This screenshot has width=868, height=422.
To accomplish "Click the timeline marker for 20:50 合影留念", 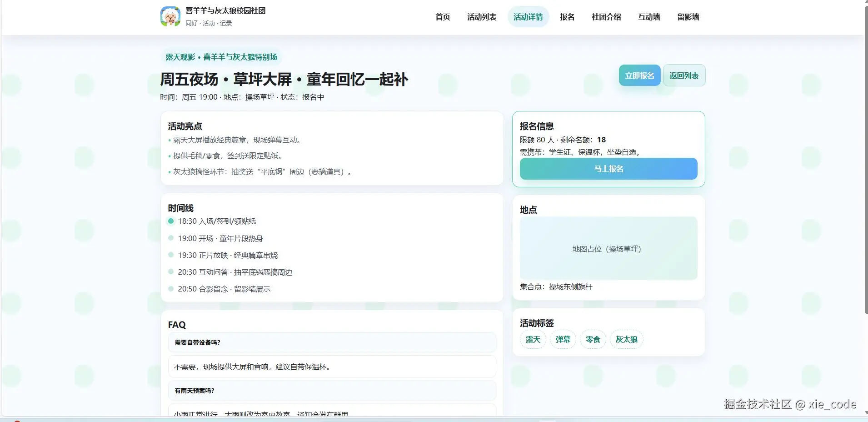I will click(x=170, y=288).
